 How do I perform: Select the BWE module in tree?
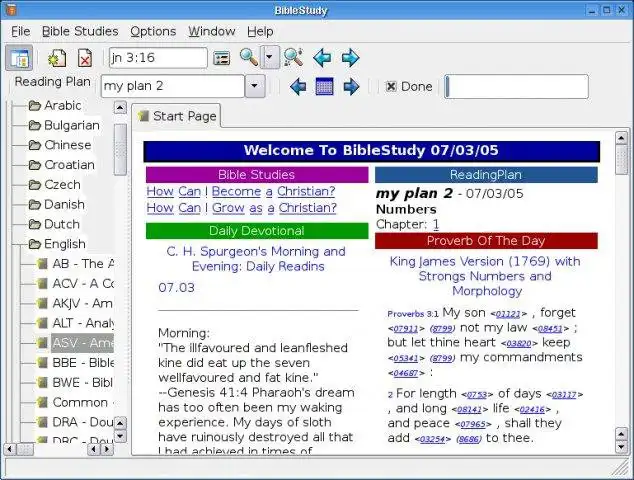coord(75,383)
